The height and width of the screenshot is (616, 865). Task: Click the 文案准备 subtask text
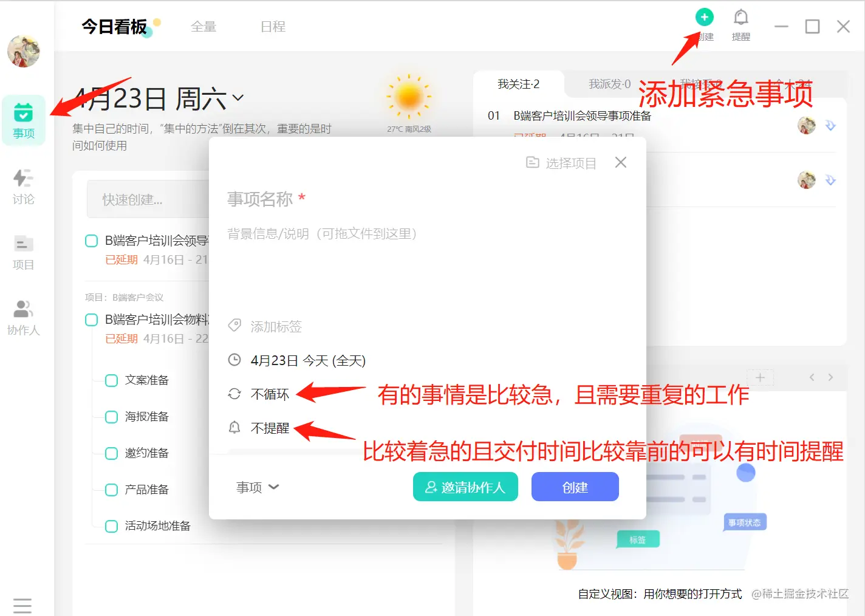coord(147,380)
